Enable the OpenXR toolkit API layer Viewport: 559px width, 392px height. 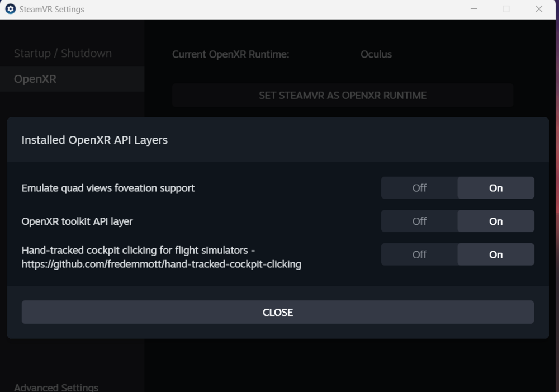click(x=496, y=221)
